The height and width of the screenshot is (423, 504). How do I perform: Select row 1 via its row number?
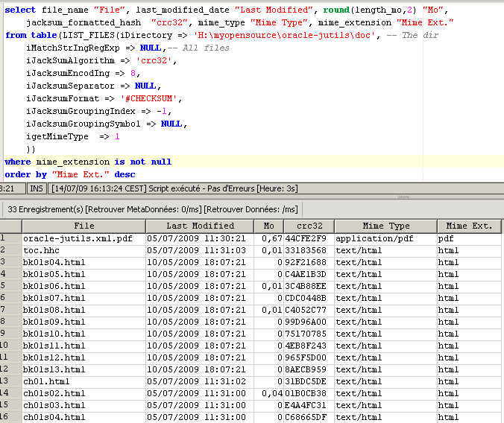pos(10,238)
